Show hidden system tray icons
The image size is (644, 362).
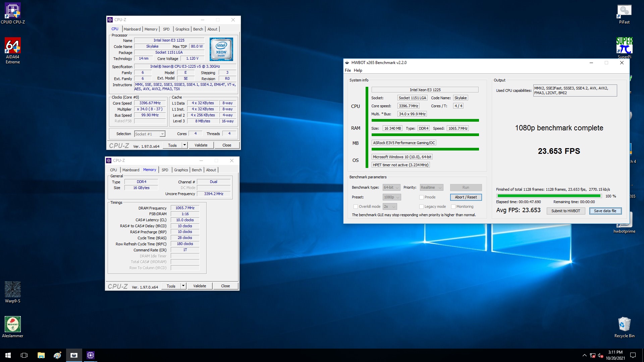[x=585, y=355]
